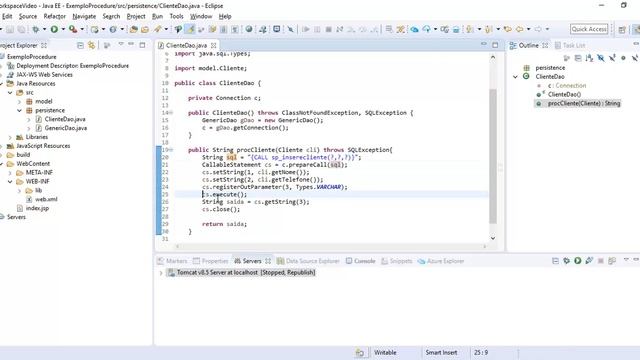
Task: Click the editor vertical scrollbar down arrow
Action: (x=493, y=238)
